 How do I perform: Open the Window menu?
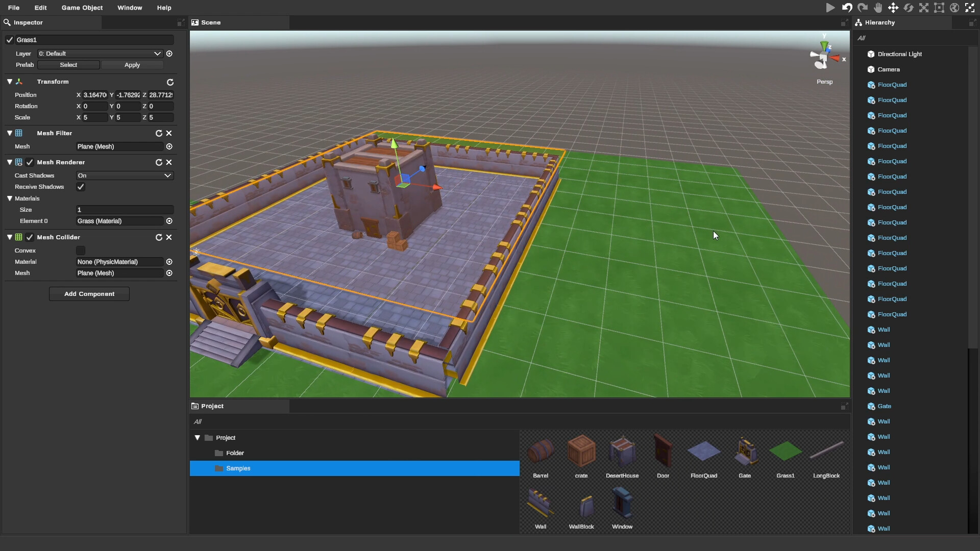130,8
